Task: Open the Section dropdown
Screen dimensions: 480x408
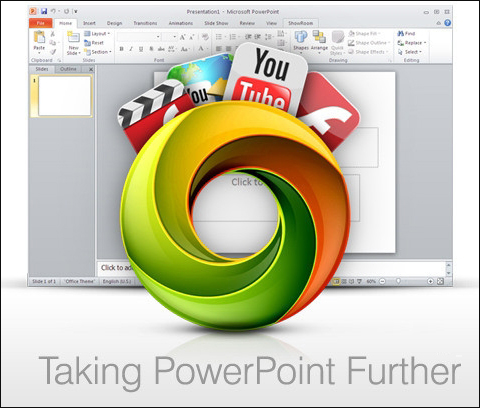Action: (x=98, y=52)
